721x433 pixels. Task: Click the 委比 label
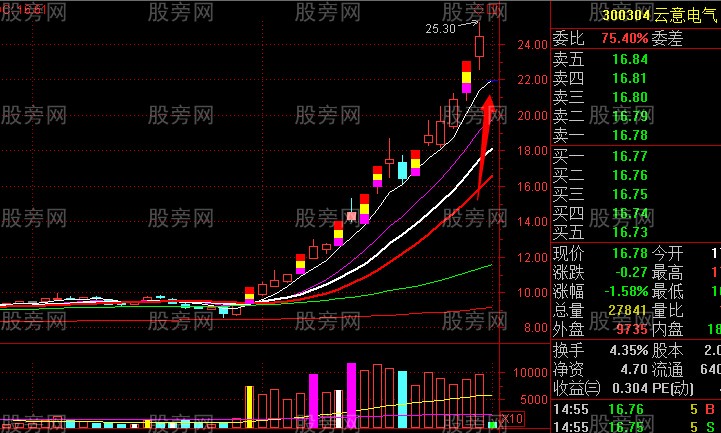(568, 39)
